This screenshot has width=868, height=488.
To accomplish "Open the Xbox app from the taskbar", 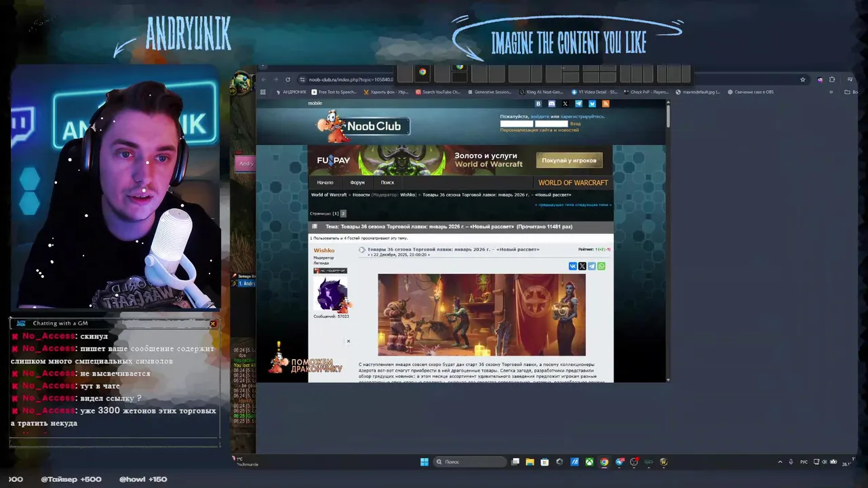I will pos(589,462).
